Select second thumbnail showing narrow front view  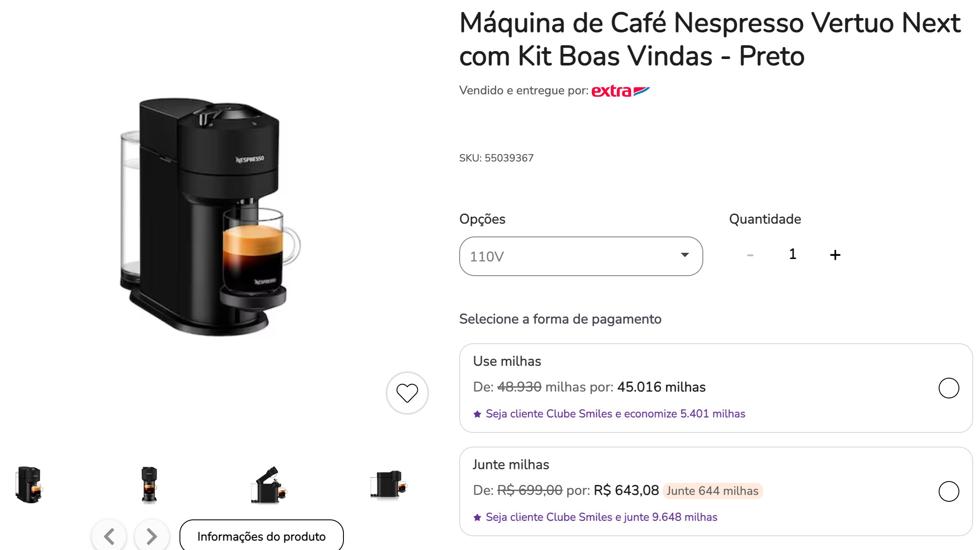(x=149, y=485)
